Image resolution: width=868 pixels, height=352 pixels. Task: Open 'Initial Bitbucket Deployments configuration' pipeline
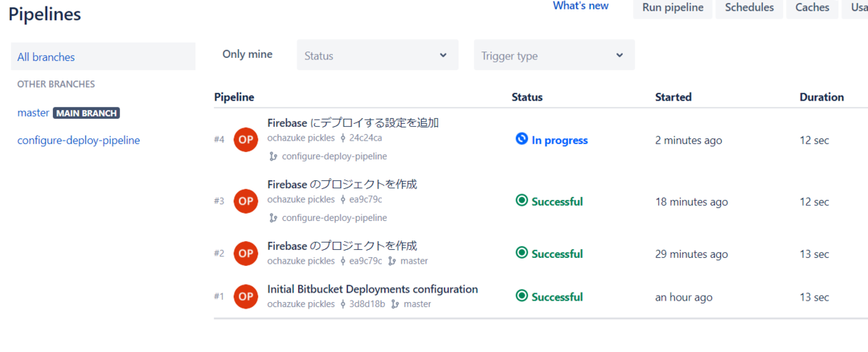373,289
